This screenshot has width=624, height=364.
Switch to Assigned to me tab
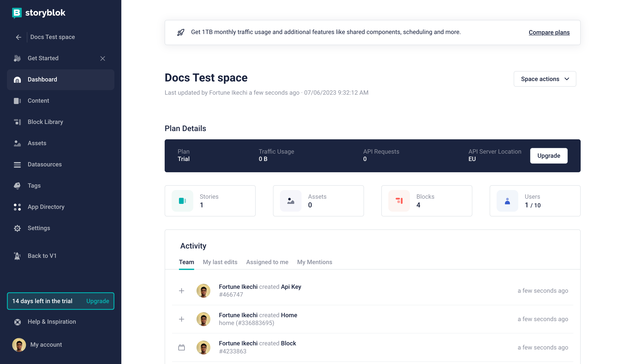click(267, 262)
